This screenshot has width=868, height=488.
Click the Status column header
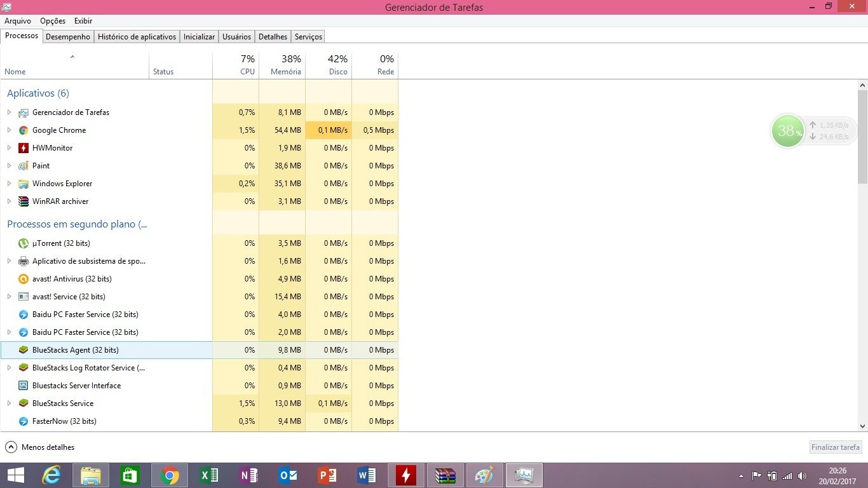tap(180, 65)
